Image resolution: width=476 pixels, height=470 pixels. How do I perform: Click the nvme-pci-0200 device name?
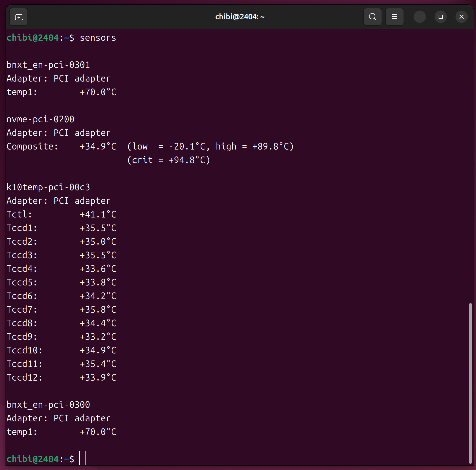pos(40,119)
